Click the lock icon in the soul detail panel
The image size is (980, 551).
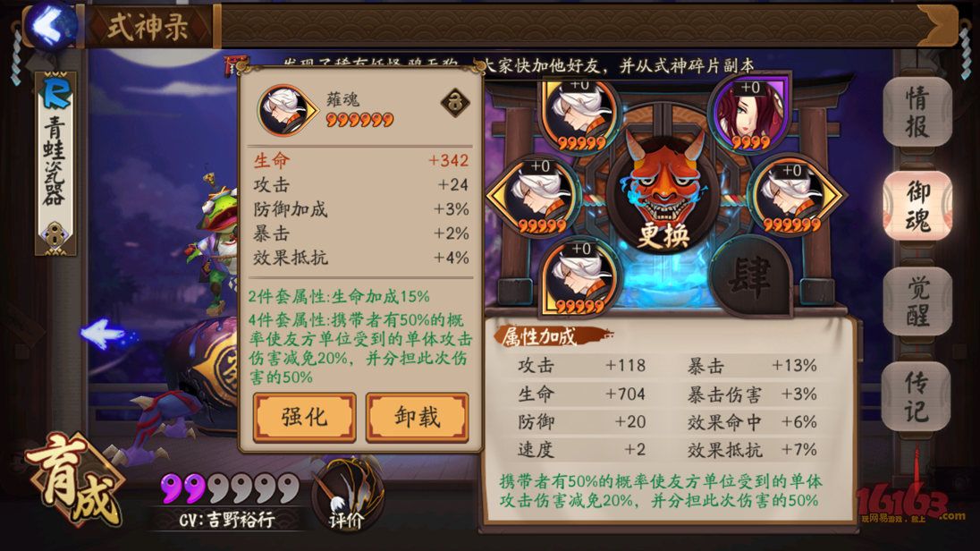click(x=455, y=103)
